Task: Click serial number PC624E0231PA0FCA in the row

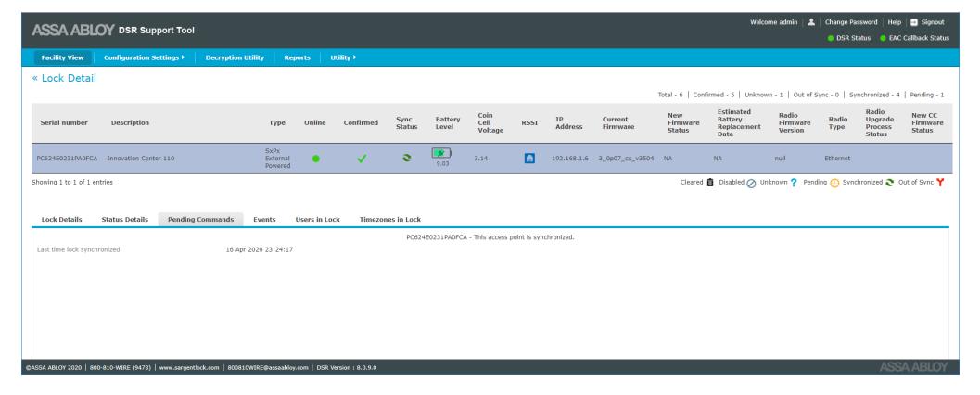Action: [x=67, y=159]
